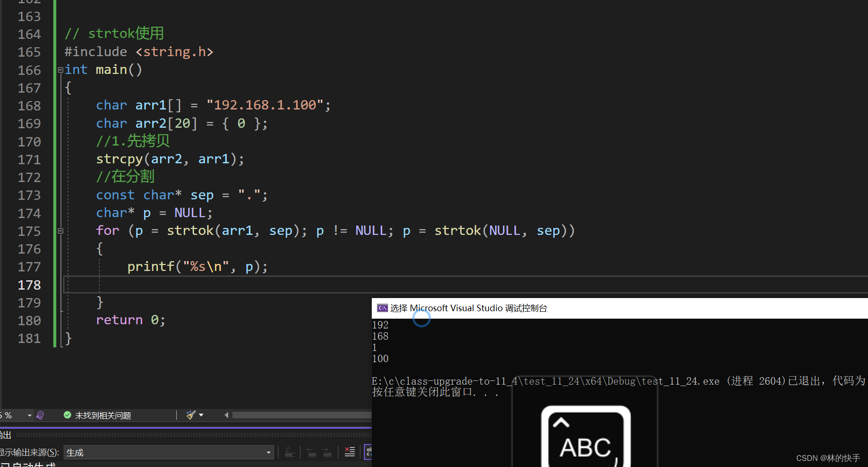Run code cleanup broom icon
The height and width of the screenshot is (467, 868).
pyautogui.click(x=191, y=415)
